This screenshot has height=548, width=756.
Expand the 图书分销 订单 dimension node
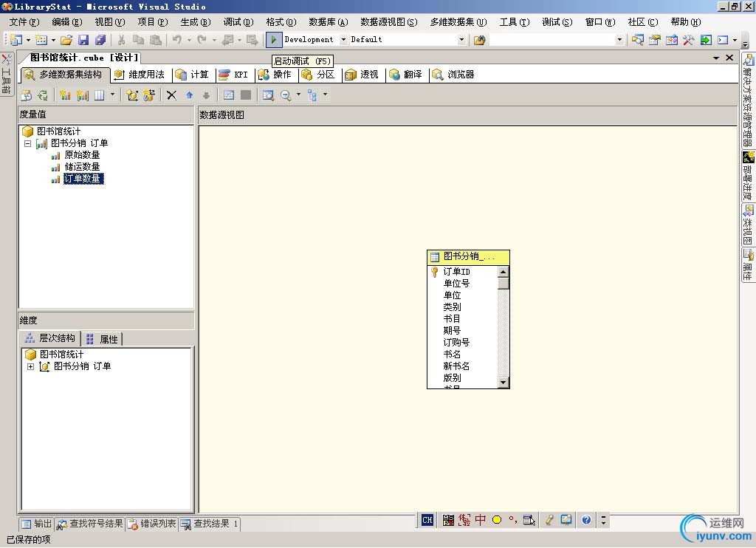(30, 366)
